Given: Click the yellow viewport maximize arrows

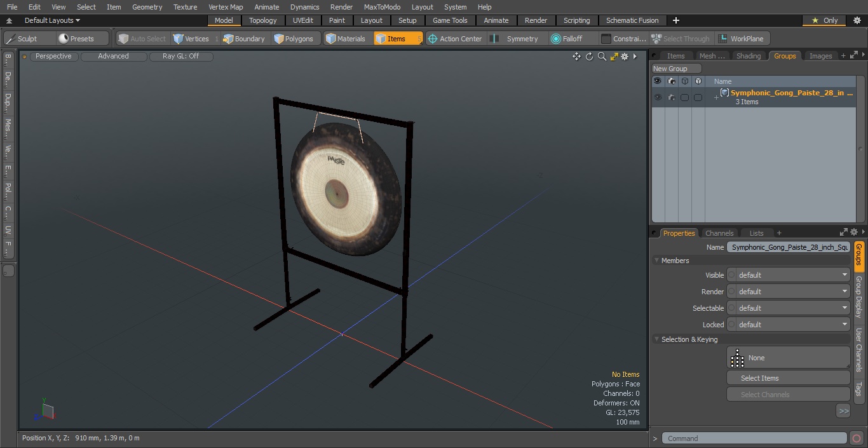Looking at the screenshot, I should pos(614,57).
